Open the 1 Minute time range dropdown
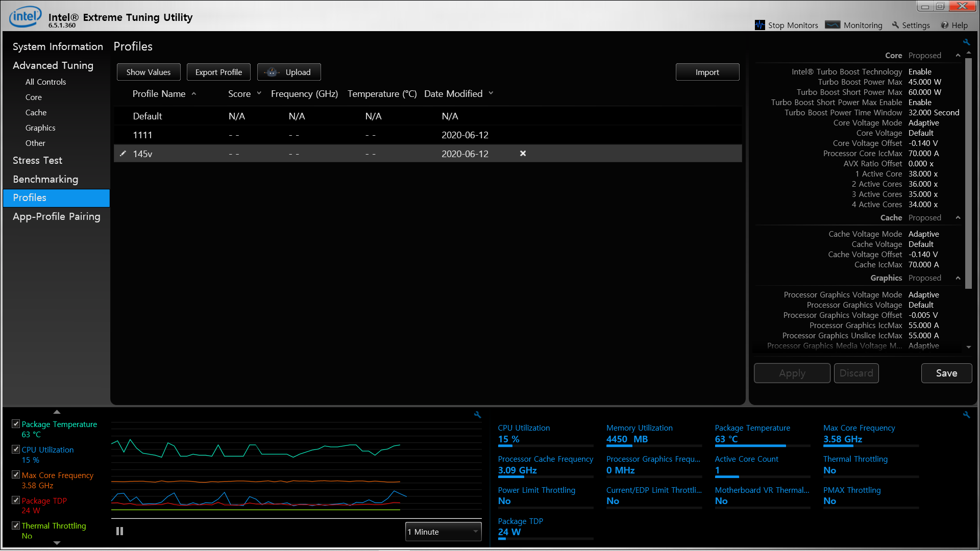The image size is (980, 551). [x=443, y=532]
